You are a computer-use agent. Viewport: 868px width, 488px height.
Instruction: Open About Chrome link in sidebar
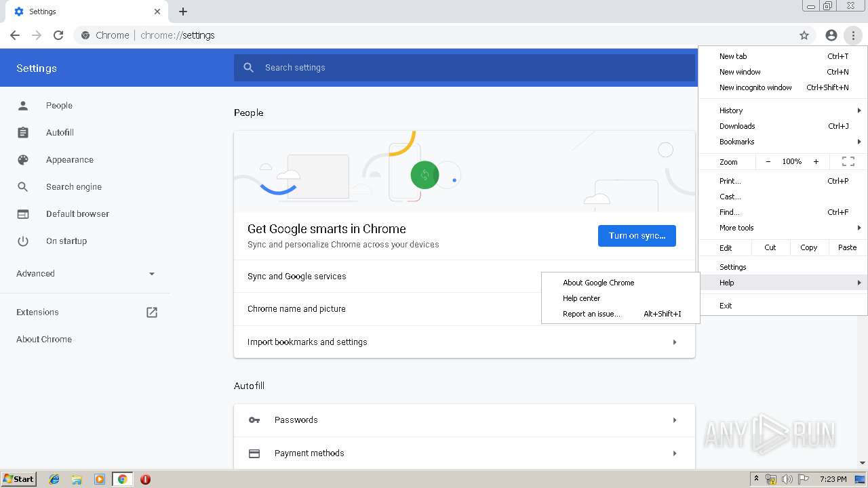click(44, 340)
